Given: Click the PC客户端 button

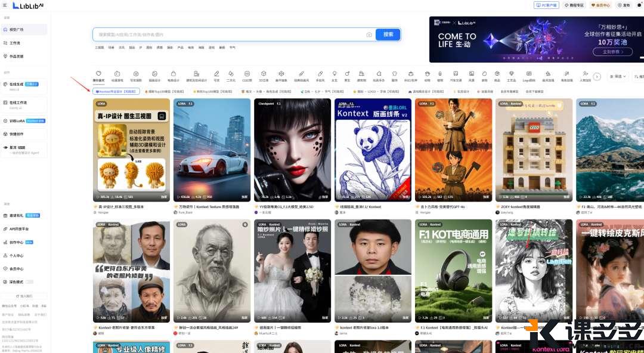Looking at the screenshot, I should [546, 5].
